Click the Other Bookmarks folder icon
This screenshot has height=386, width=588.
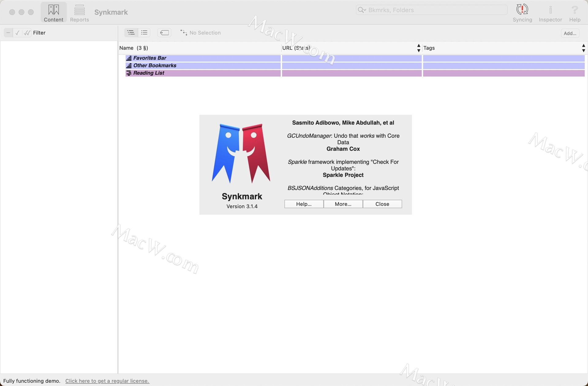pyautogui.click(x=129, y=66)
